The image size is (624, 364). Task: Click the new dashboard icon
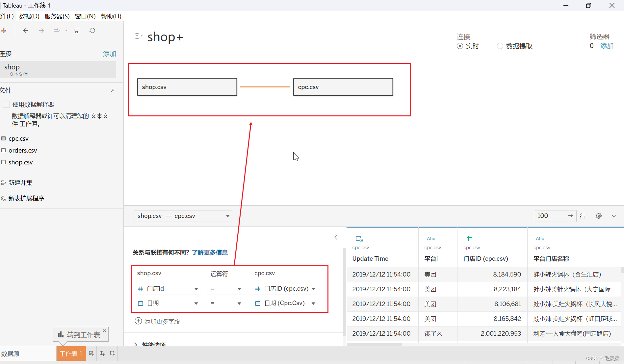[102, 353]
